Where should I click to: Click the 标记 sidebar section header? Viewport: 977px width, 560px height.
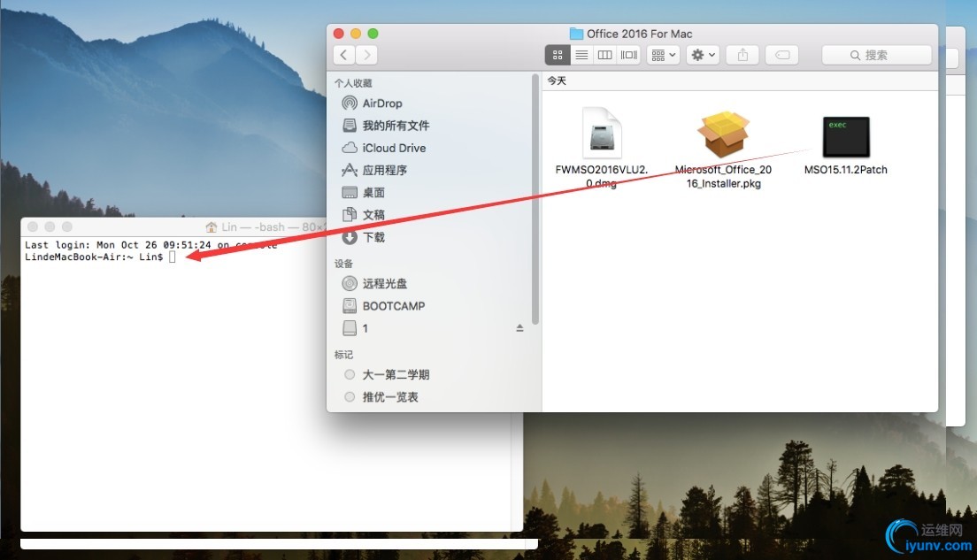coord(344,355)
